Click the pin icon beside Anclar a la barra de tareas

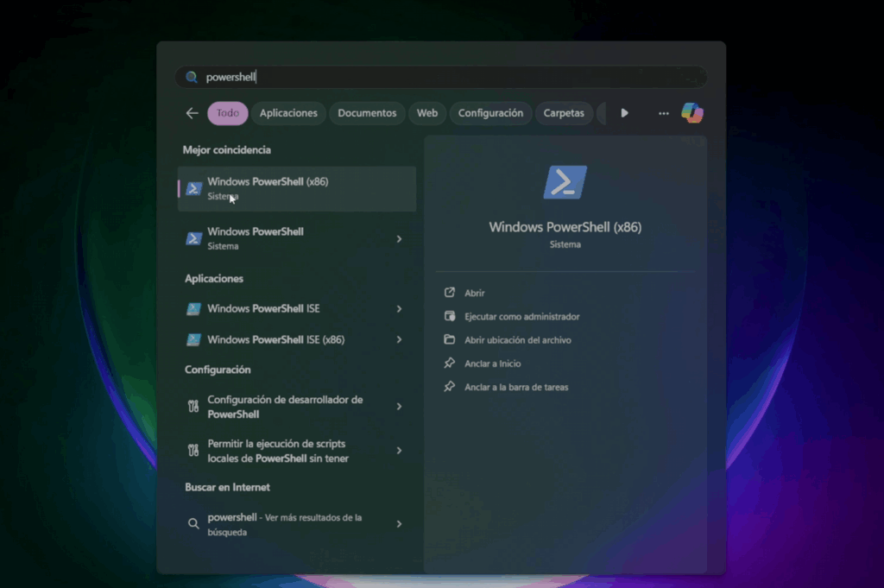coord(449,387)
